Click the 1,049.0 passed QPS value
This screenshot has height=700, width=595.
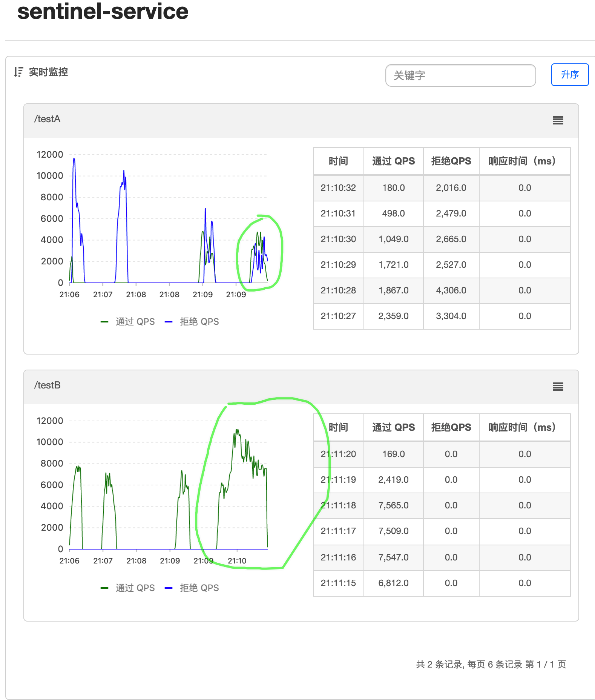point(393,239)
